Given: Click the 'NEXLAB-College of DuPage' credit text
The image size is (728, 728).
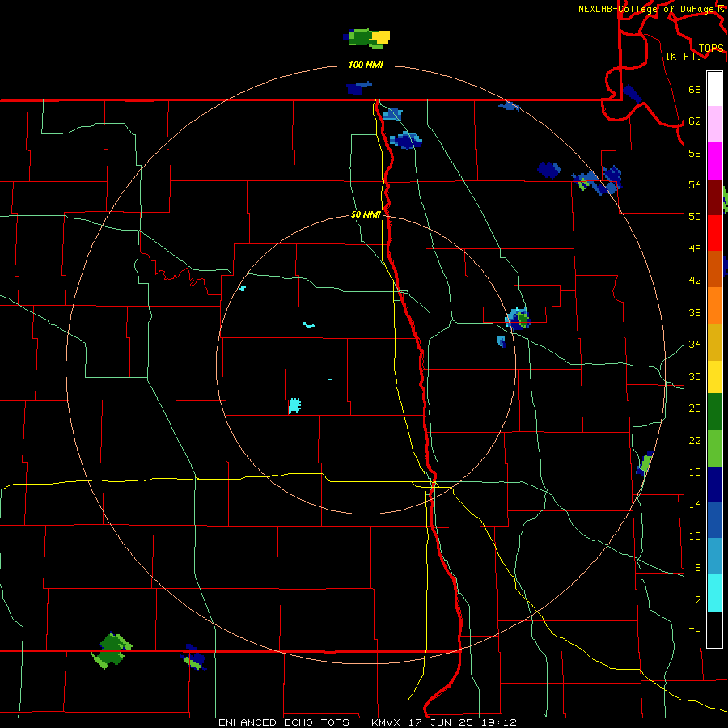Looking at the screenshot, I should [x=647, y=9].
